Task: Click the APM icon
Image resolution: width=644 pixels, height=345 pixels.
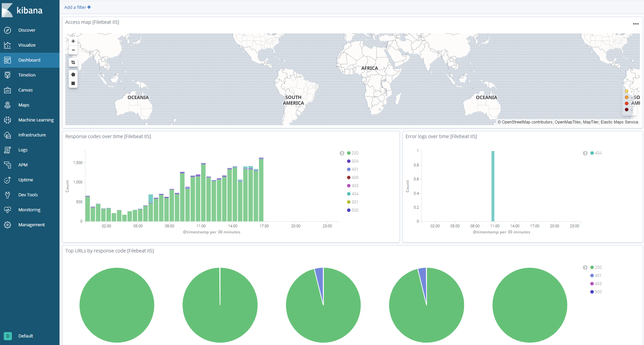Action: click(x=7, y=165)
